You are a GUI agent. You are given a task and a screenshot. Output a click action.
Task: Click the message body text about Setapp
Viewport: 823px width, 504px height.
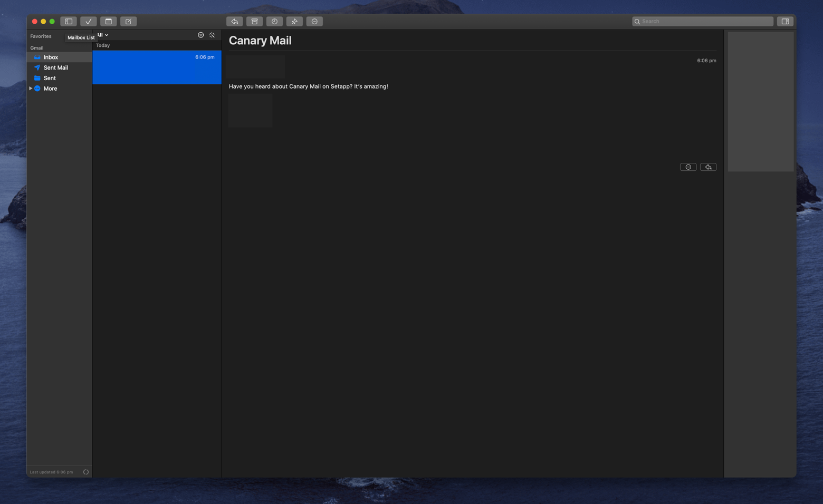(x=308, y=86)
